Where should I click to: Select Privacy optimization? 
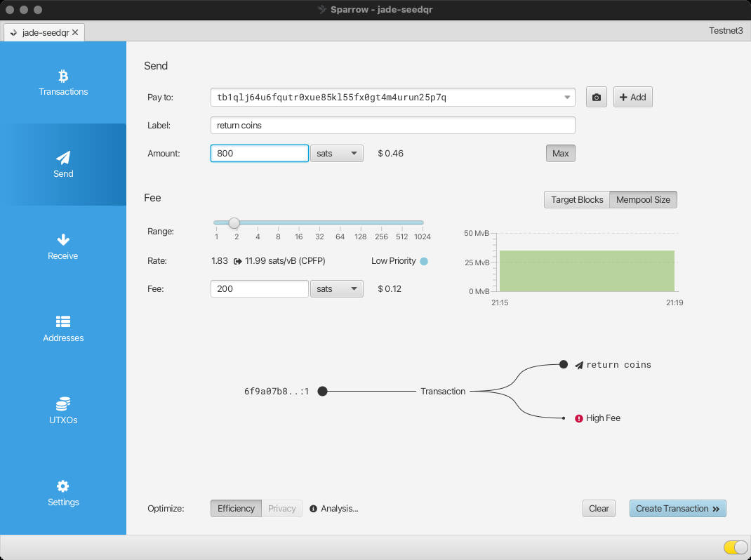click(281, 509)
